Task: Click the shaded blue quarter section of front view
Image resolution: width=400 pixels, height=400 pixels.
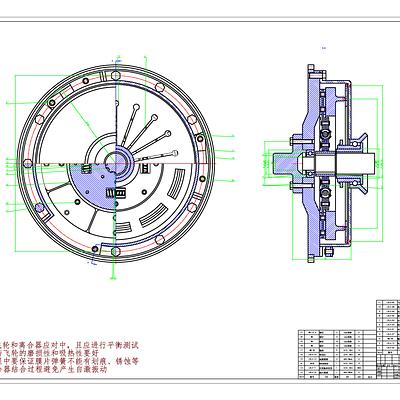Action: coord(92,187)
